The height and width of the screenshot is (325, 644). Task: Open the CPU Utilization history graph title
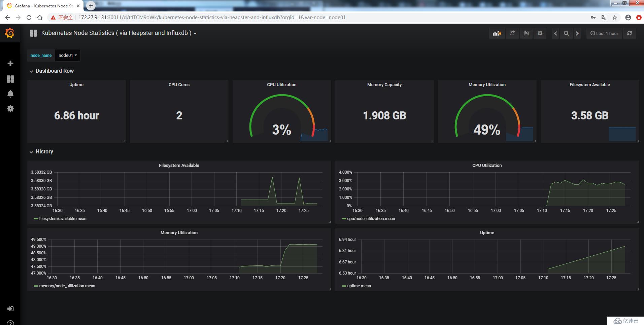(x=487, y=166)
